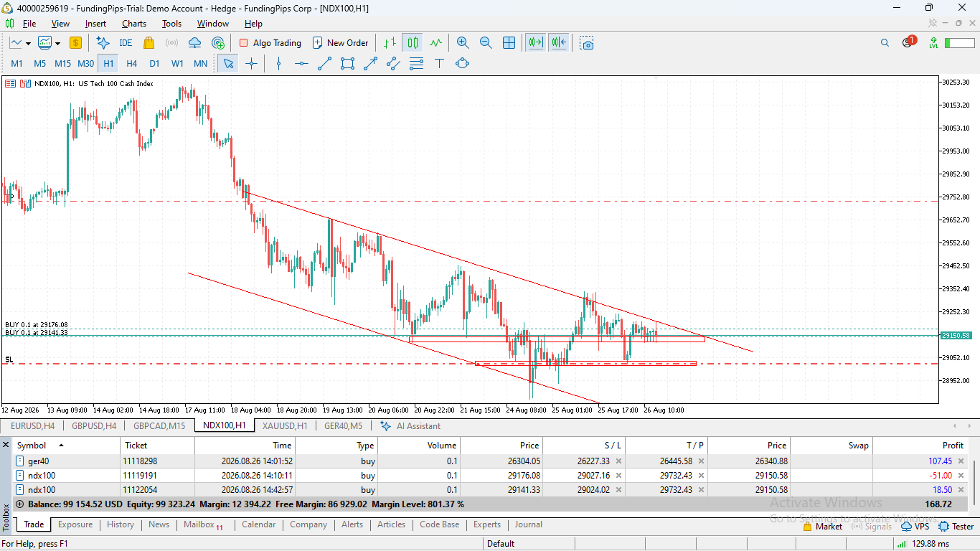Open the File menu
The width and height of the screenshot is (980, 551).
pyautogui.click(x=29, y=24)
